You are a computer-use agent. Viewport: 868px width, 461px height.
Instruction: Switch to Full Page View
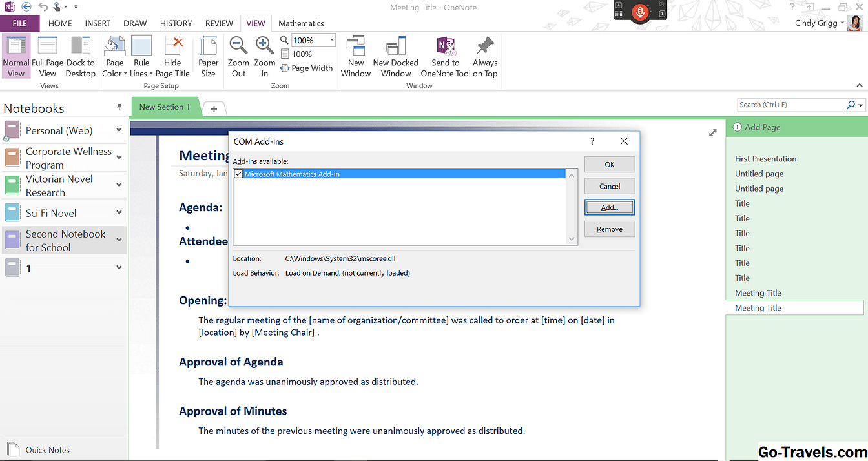pyautogui.click(x=48, y=57)
